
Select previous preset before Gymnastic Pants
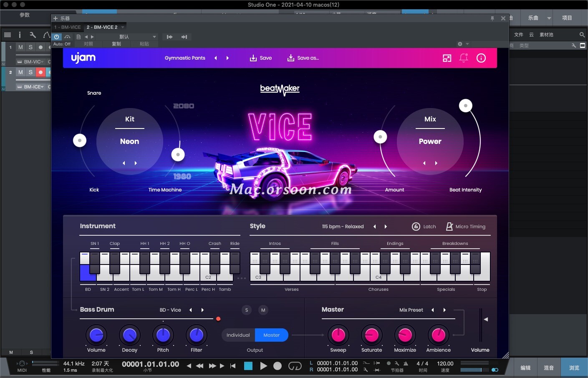tap(216, 58)
